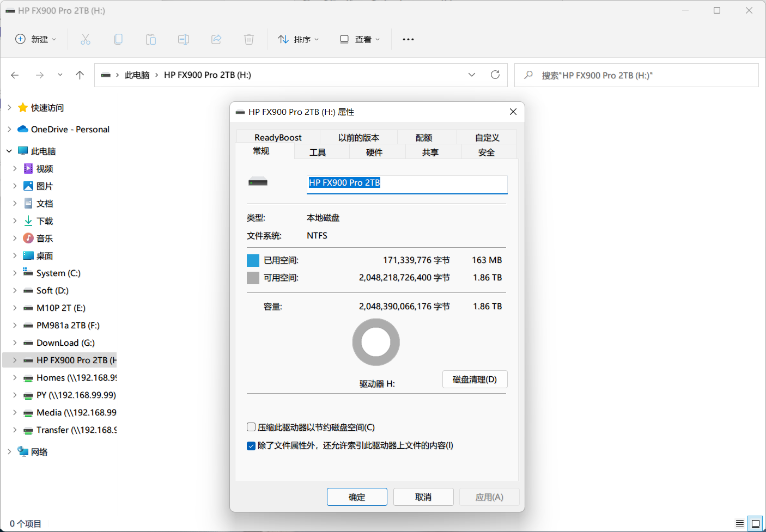Click the drive icon in properties dialog

point(258,182)
